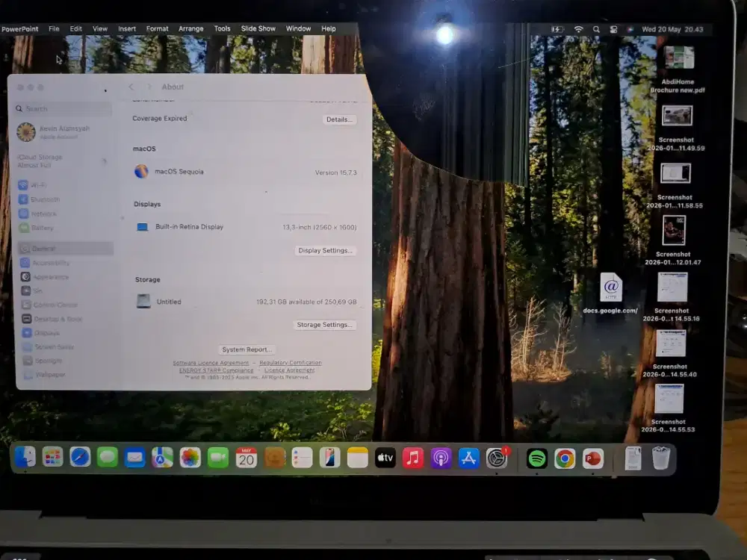Select docs.google.com web location file
The height and width of the screenshot is (560, 747).
pyautogui.click(x=611, y=293)
